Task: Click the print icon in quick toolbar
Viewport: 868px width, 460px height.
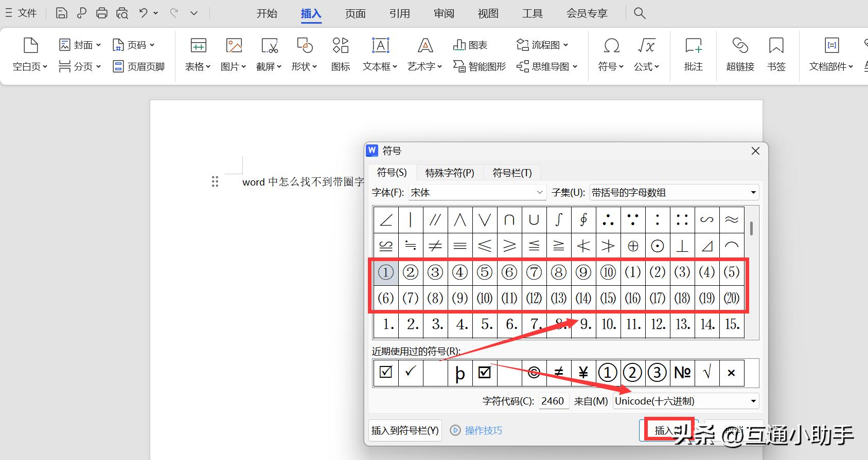Action: 102,13
